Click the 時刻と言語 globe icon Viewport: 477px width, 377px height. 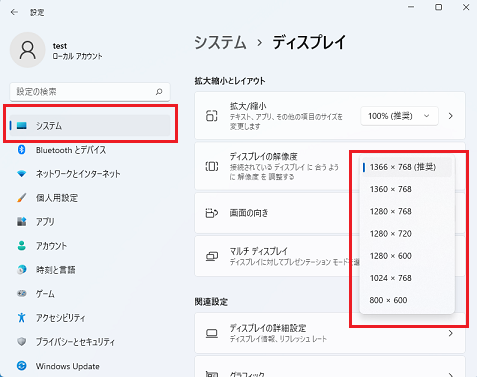(x=22, y=269)
